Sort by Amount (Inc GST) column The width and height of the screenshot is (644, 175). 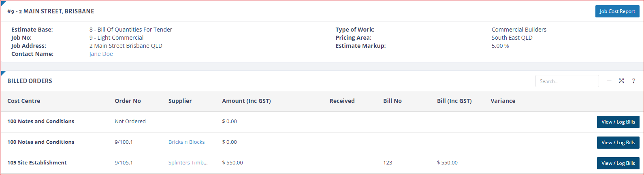click(246, 101)
